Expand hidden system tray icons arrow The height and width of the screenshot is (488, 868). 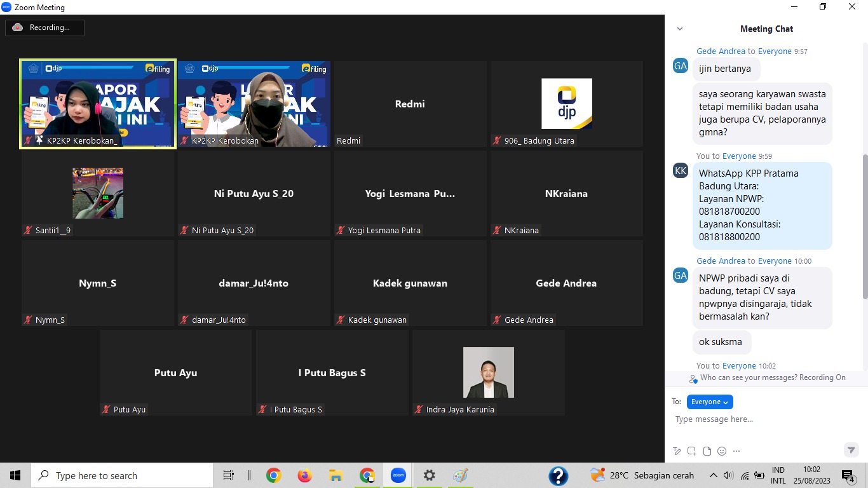tap(713, 475)
